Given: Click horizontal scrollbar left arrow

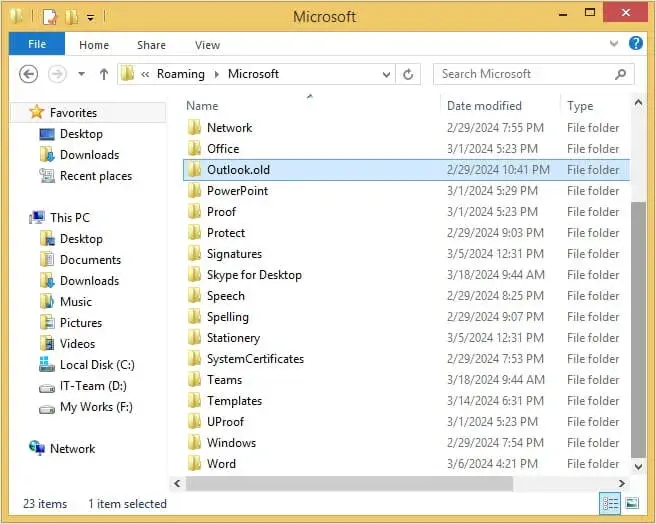Looking at the screenshot, I should pos(177,483).
